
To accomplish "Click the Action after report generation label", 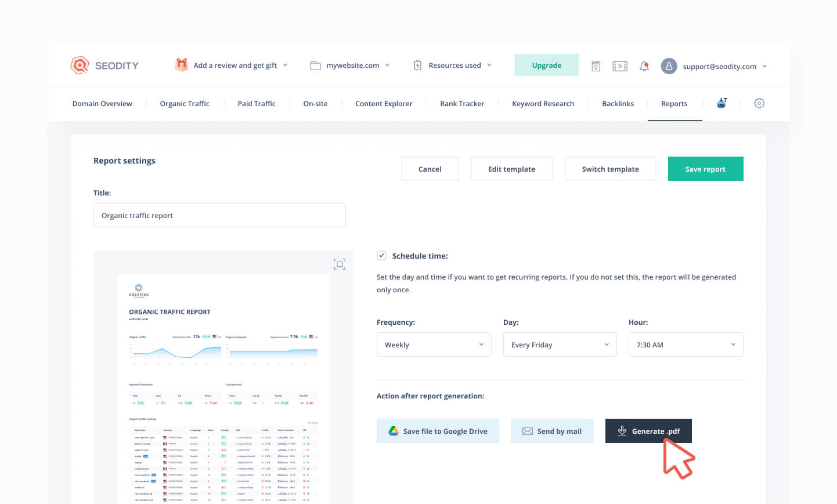I will (430, 396).
